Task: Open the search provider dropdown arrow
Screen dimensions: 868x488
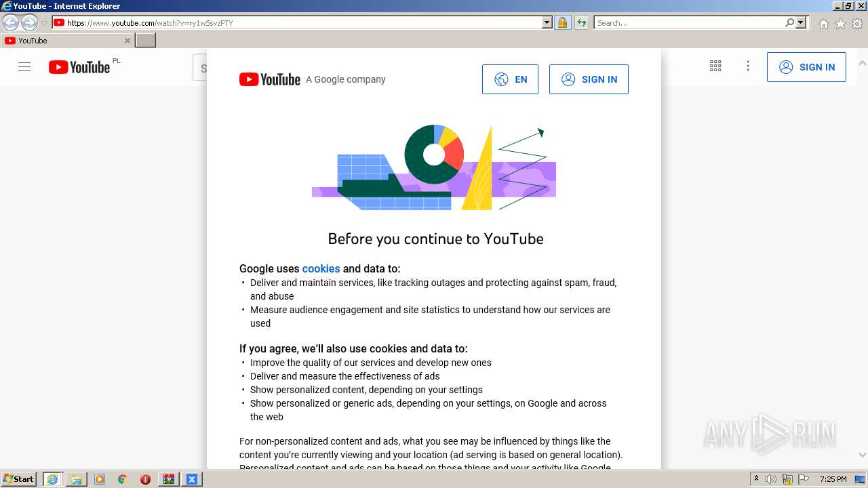Action: coord(801,23)
